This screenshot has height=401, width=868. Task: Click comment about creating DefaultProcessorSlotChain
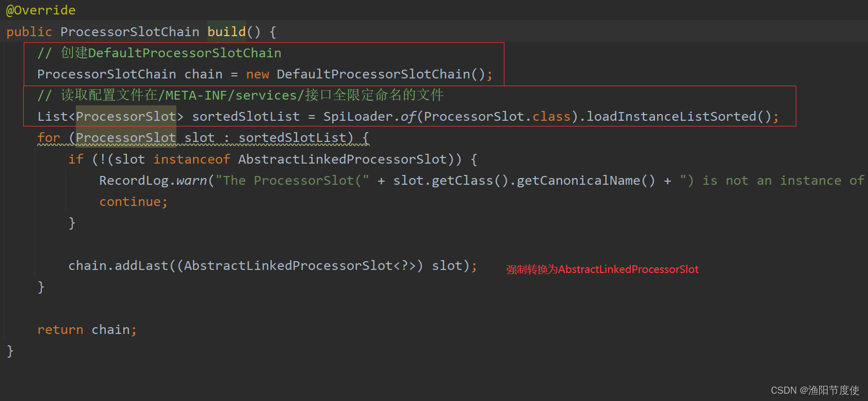click(x=159, y=53)
